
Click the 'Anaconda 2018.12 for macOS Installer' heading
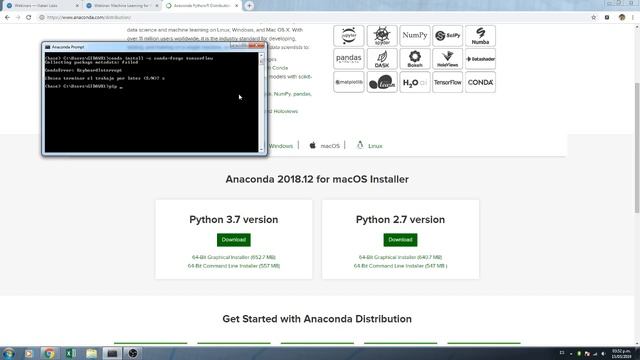317,179
